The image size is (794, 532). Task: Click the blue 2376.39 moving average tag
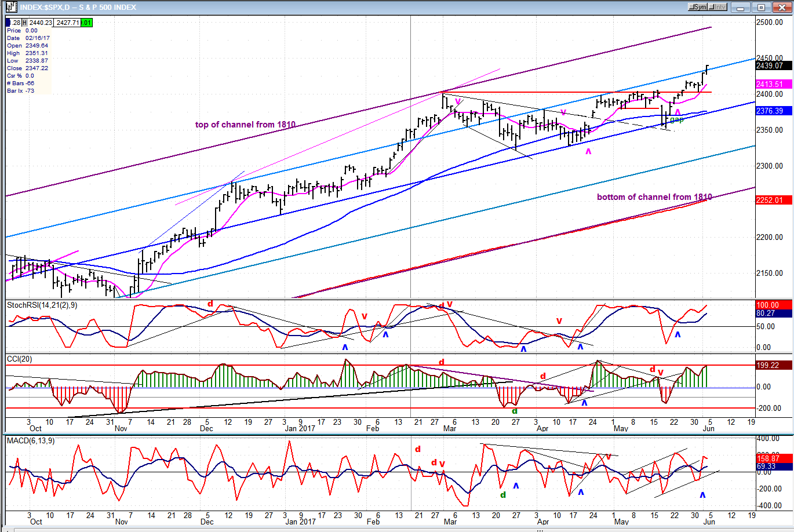(x=773, y=111)
